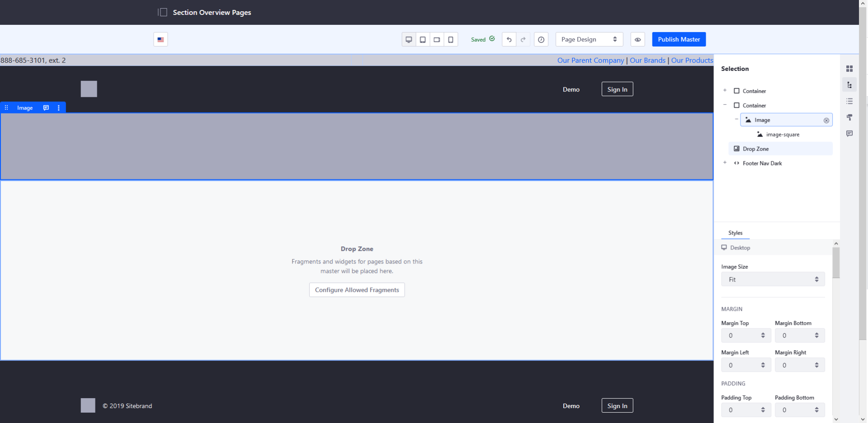Image resolution: width=868 pixels, height=423 pixels.
Task: Remove the Image item using its circled X
Action: [826, 121]
